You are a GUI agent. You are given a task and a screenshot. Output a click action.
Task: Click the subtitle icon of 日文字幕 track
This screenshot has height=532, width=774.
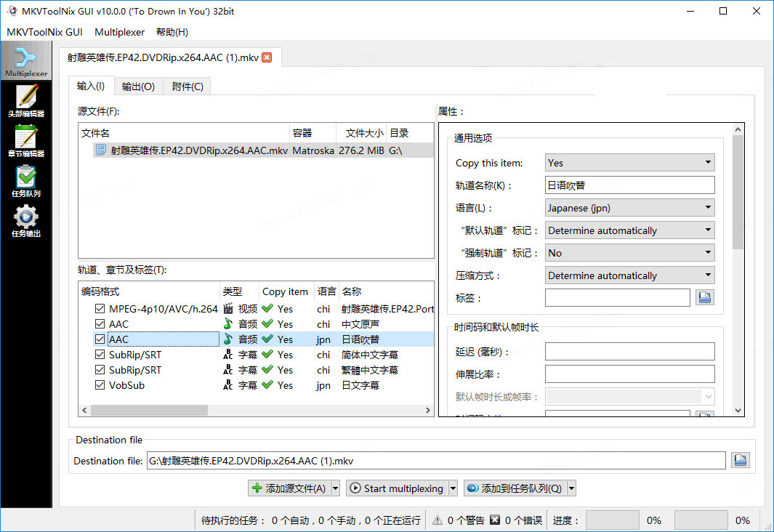coord(228,385)
